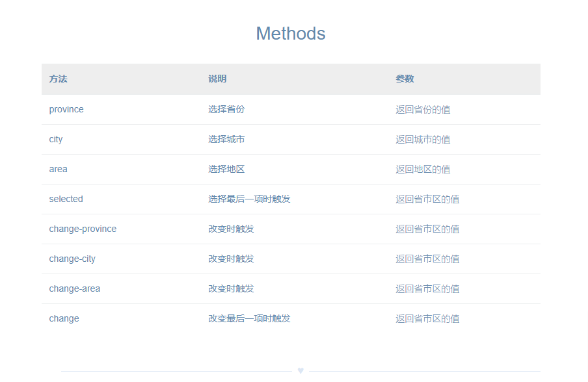Screen dimensions: 588x382
Task: Open the change-area method link
Action: point(74,288)
